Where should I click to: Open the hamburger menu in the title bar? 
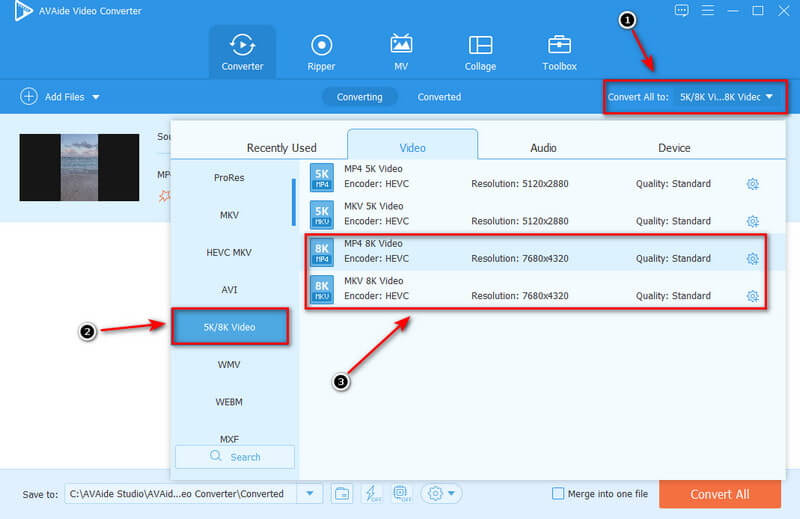(x=707, y=10)
